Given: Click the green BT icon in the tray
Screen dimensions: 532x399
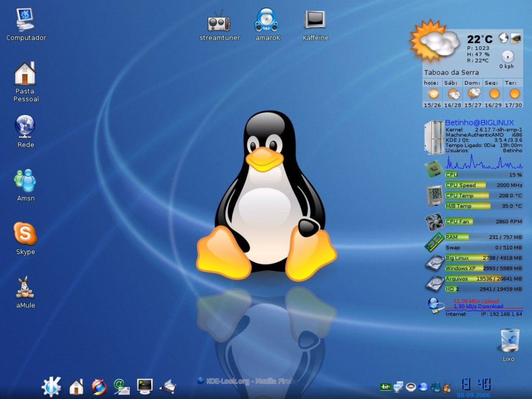Looking at the screenshot, I should (385, 387).
